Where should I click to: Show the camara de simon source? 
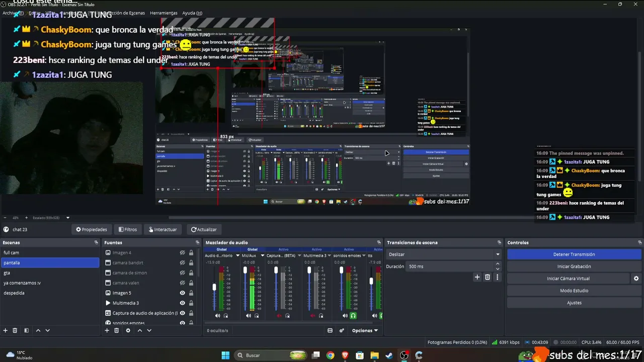point(183,273)
